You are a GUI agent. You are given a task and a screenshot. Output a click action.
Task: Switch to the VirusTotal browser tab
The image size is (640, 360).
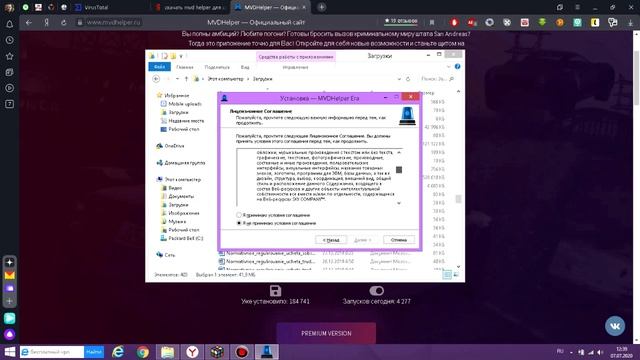[x=95, y=7]
